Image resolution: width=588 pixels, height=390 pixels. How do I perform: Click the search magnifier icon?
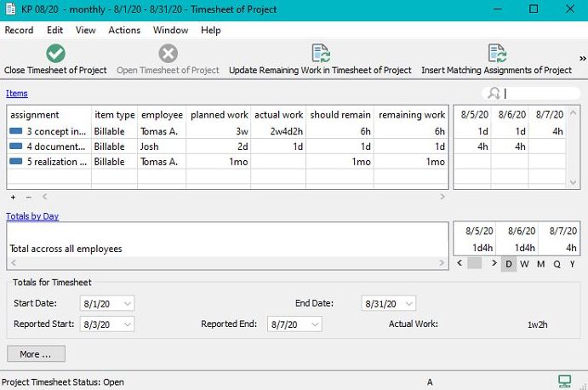[494, 94]
